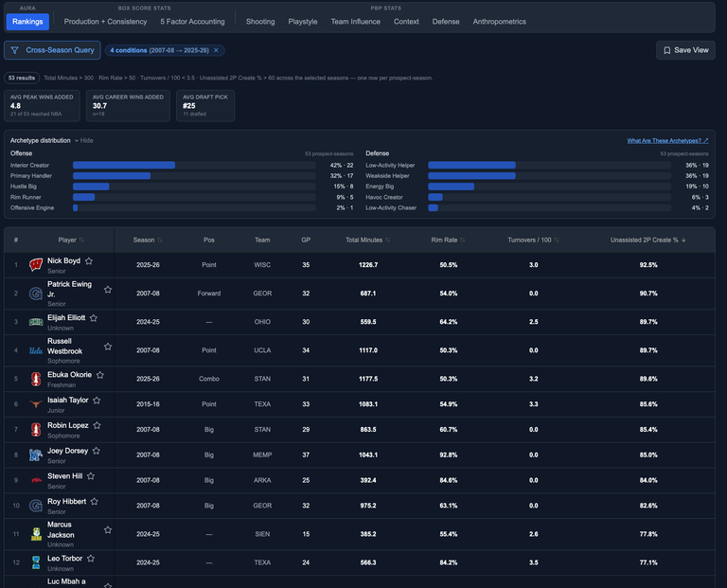Favorite Marcus Jackson with star

108,530
